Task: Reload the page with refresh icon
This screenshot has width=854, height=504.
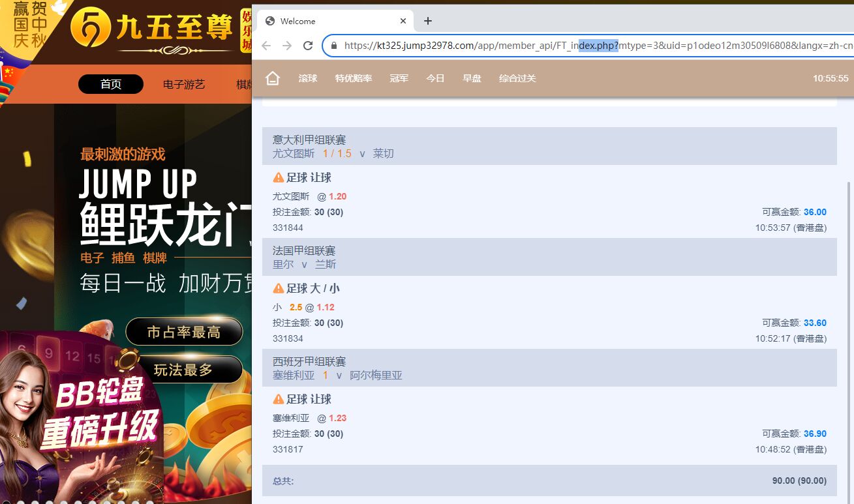Action: tap(308, 46)
